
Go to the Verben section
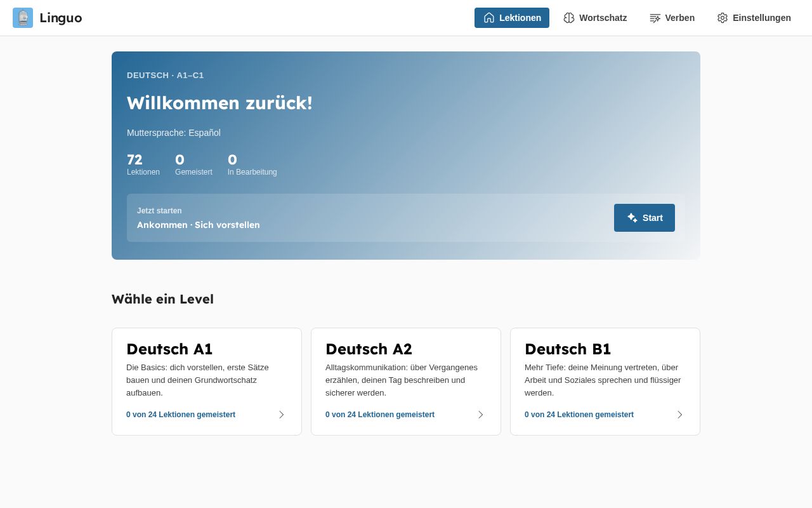[672, 18]
